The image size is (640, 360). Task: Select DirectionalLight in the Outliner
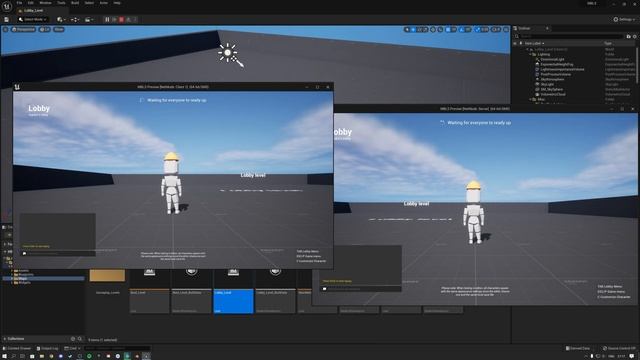[552, 59]
